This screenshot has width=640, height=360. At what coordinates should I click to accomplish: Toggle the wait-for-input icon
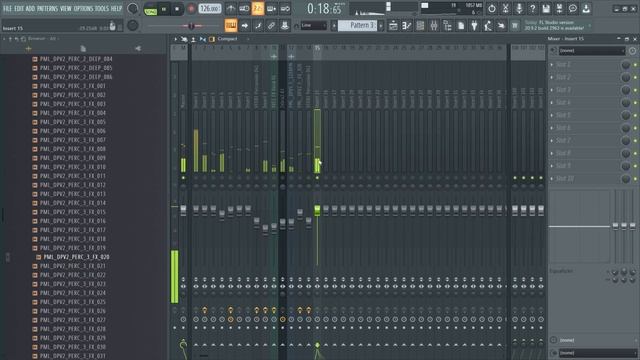(x=244, y=9)
